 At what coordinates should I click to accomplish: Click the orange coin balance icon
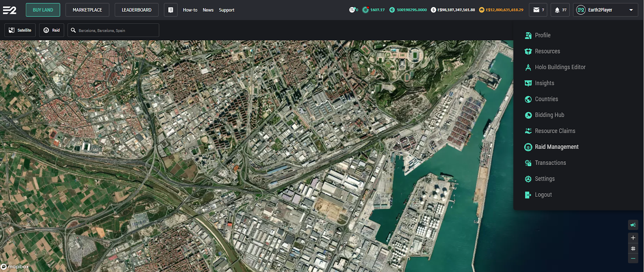pos(481,10)
